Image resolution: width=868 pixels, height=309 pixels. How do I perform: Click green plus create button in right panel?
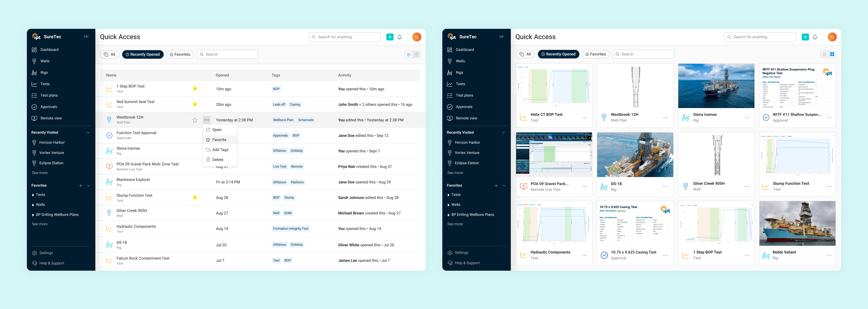pos(805,37)
